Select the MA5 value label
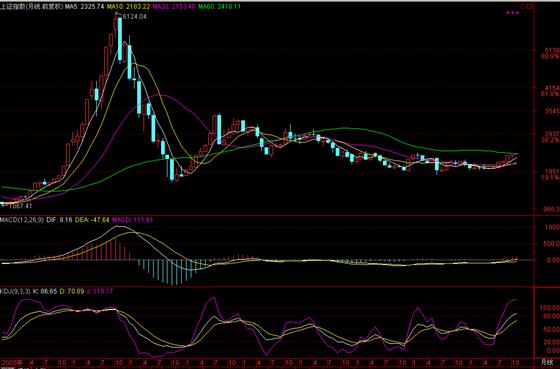 click(78, 6)
